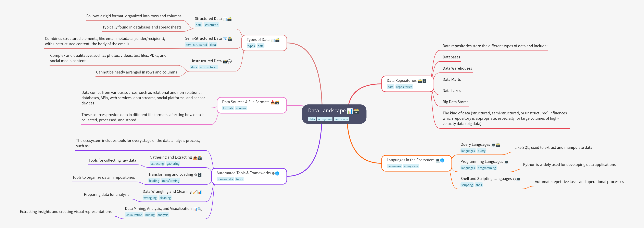Select the Automated Tools & Frameworks node
The height and width of the screenshot is (228, 644).
click(249, 176)
